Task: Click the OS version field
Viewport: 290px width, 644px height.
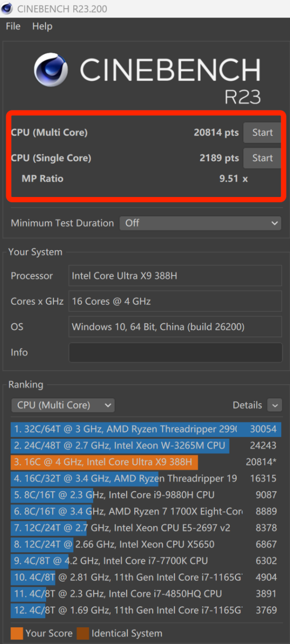Action: [x=175, y=327]
